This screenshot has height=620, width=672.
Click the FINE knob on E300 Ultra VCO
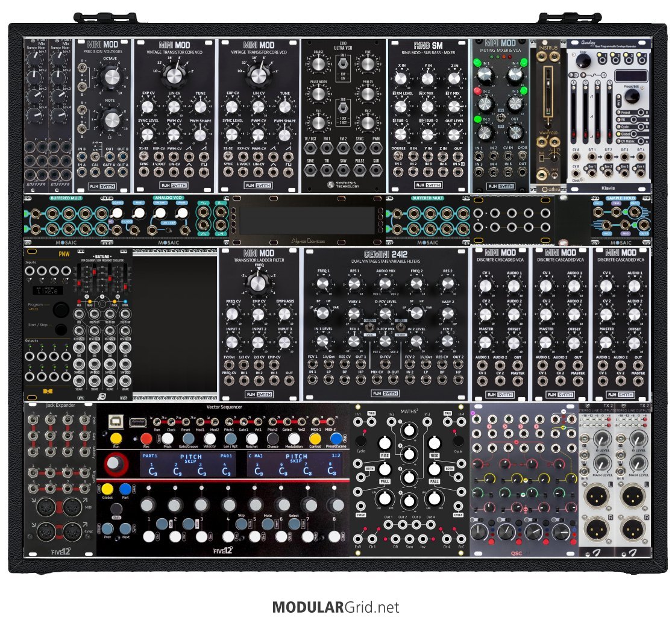368,64
